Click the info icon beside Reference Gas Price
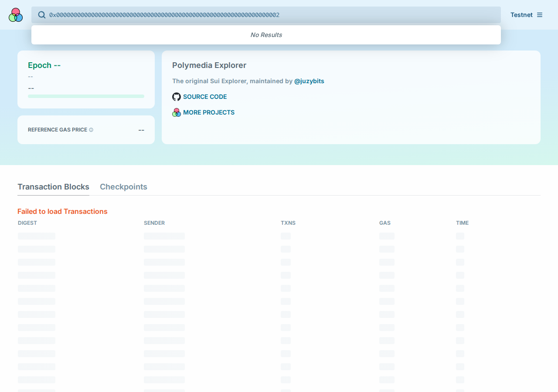558x392 pixels. coord(91,130)
